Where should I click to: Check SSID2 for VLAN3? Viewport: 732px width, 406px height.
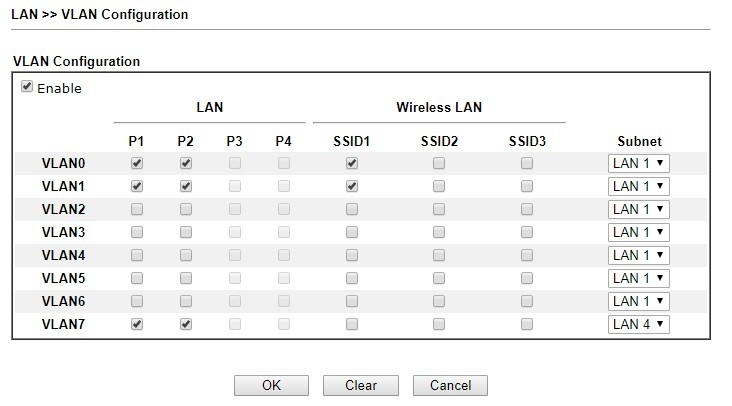pos(439,232)
